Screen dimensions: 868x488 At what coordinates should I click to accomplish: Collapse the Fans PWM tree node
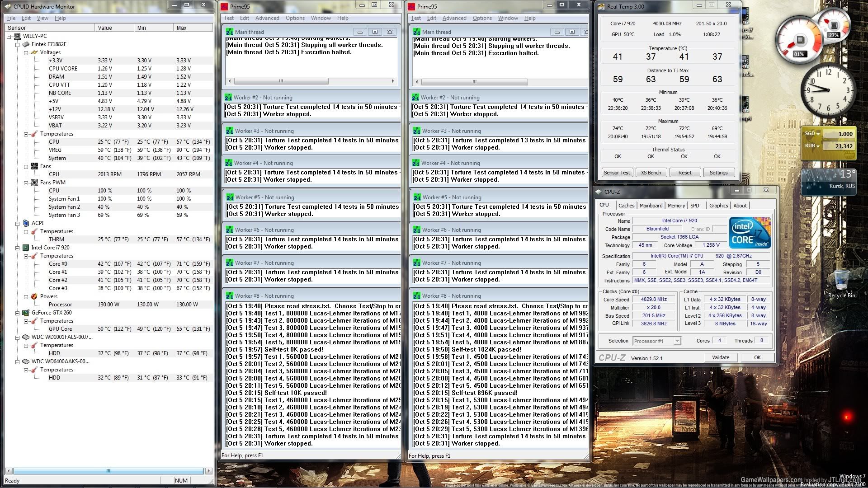26,183
